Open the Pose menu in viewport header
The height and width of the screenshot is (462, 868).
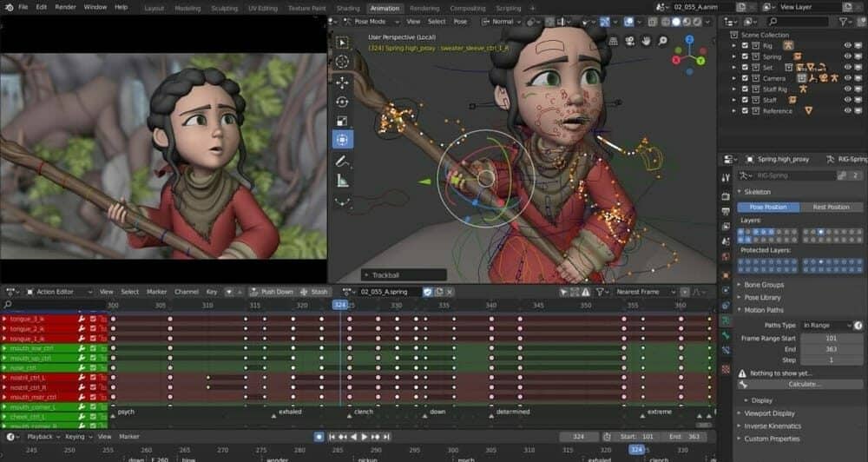tap(460, 22)
